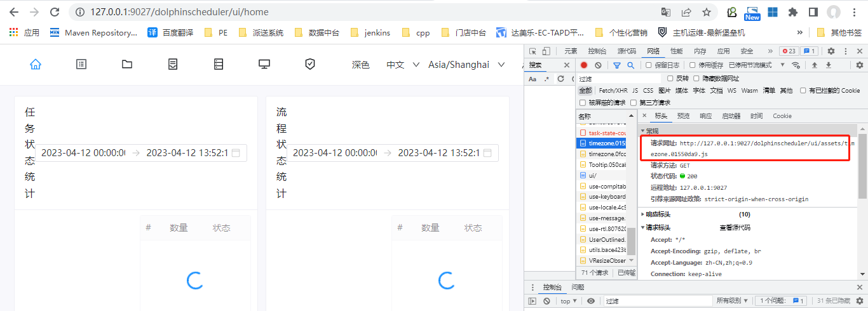Switch to the 控制台 tab in top bar
Viewport: 868px width, 311px height.
[x=597, y=51]
